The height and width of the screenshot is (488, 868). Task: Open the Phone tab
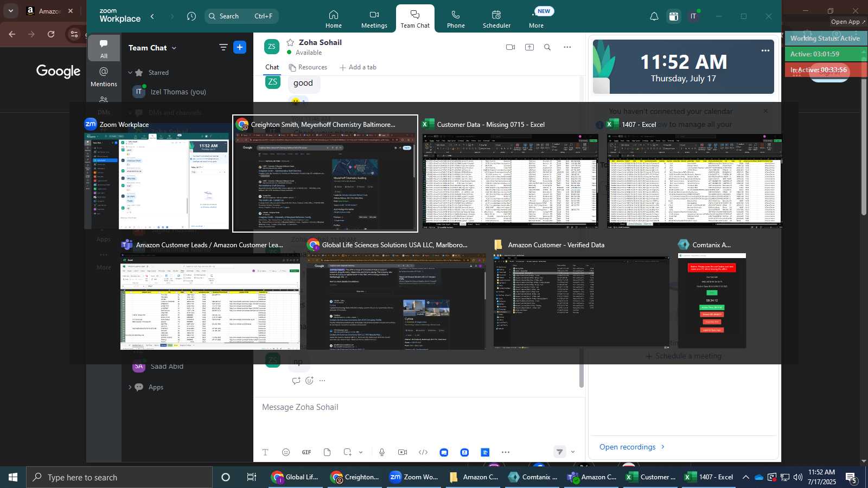[x=456, y=19]
